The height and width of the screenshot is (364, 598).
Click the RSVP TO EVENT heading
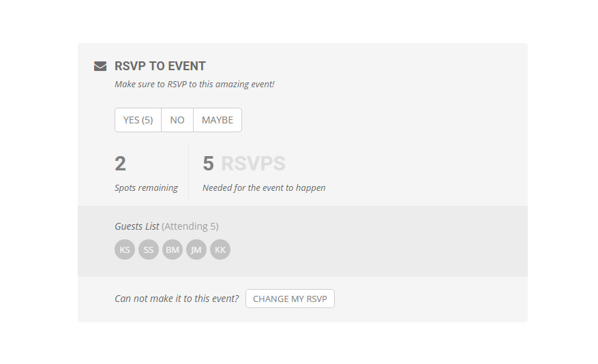(x=160, y=66)
